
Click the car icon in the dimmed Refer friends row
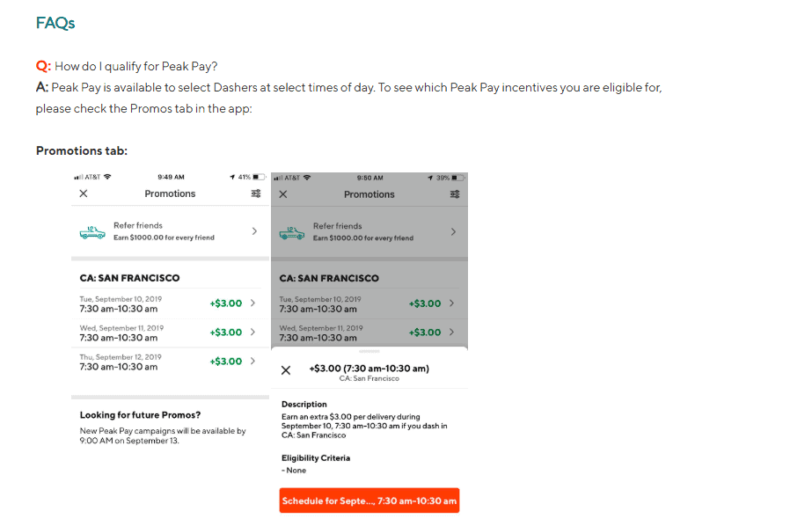tap(292, 232)
